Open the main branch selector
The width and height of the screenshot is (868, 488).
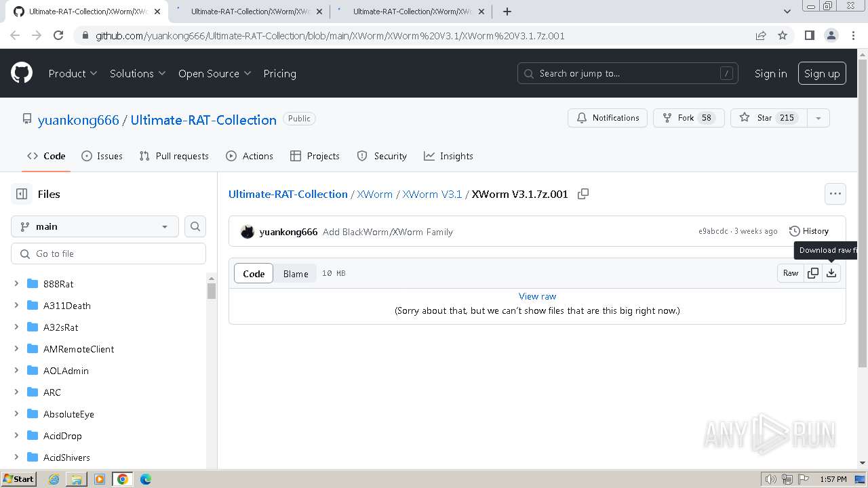click(95, 226)
